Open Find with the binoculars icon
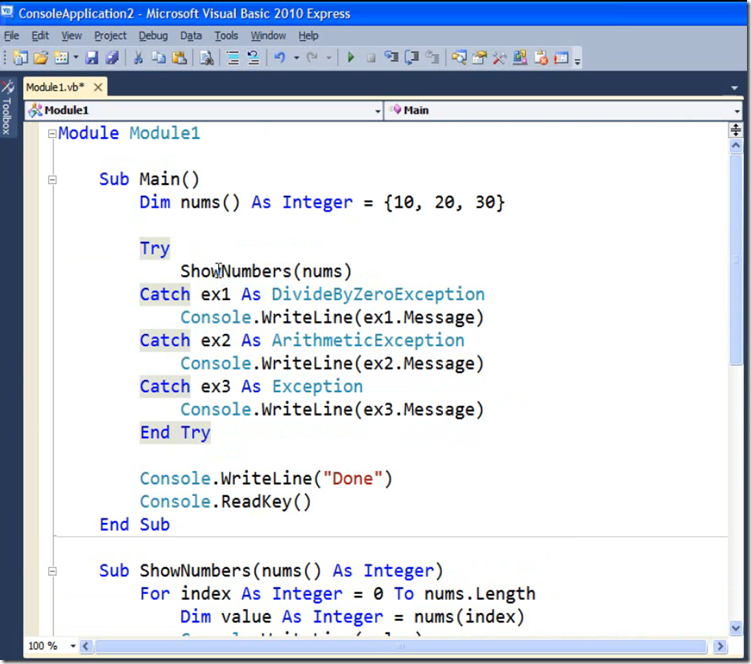751x664 pixels. coord(206,58)
